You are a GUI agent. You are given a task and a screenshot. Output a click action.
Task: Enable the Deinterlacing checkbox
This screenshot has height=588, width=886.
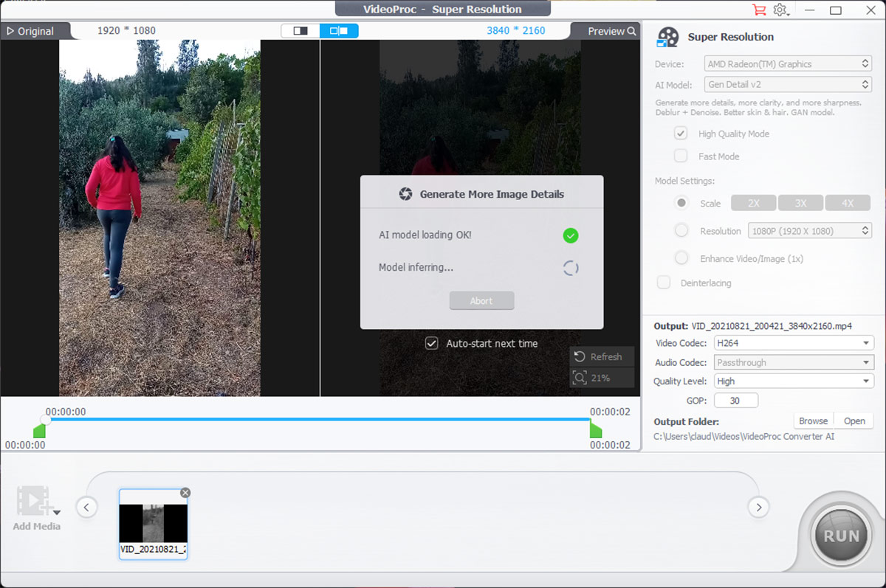pos(664,283)
